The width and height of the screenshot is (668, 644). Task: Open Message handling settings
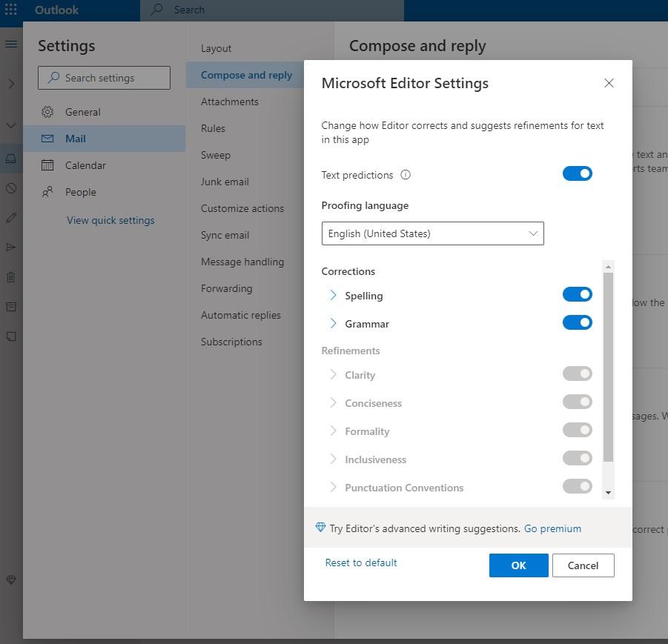coord(242,262)
